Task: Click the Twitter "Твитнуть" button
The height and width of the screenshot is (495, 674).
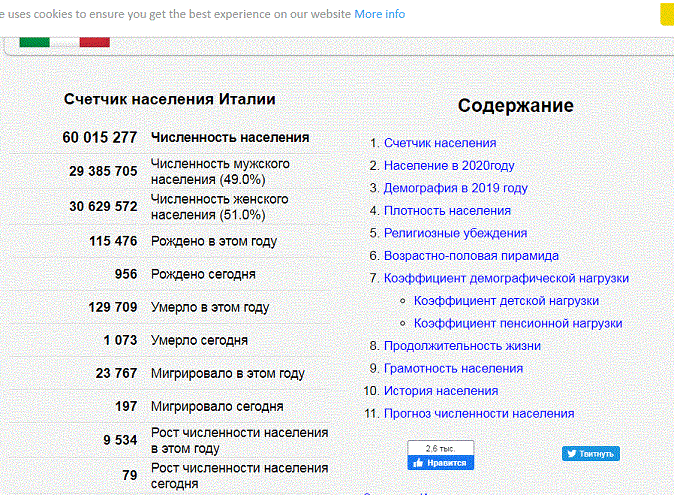Action: [590, 453]
